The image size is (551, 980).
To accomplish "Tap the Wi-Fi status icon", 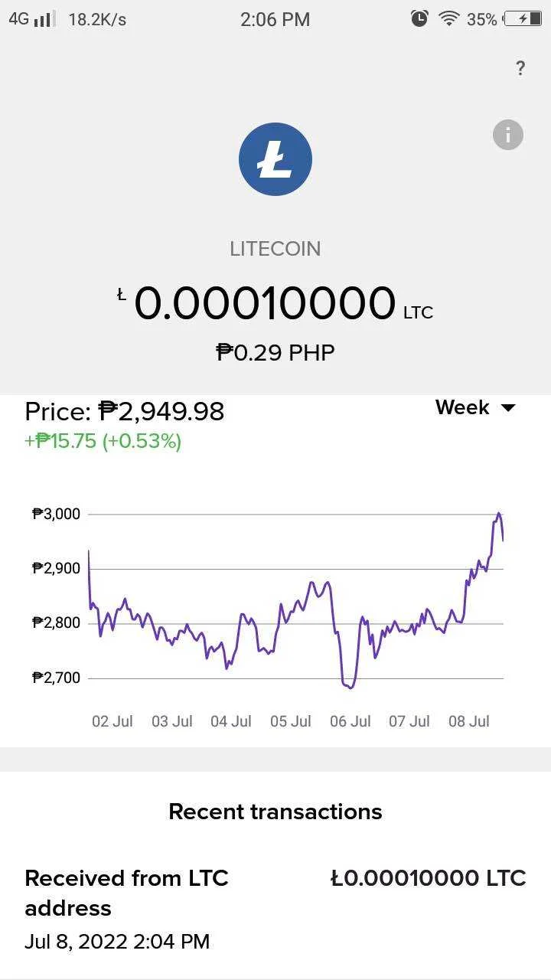I will click(x=448, y=19).
